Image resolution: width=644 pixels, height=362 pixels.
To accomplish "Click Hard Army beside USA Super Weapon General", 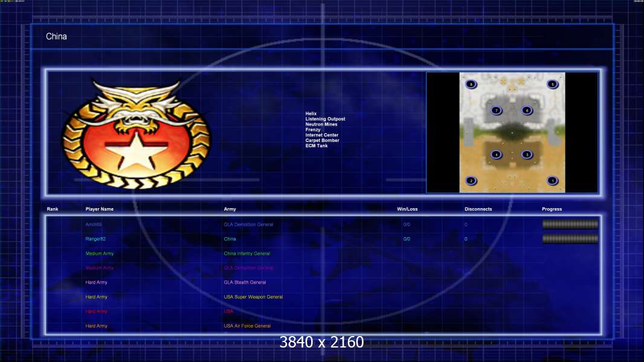I will pyautogui.click(x=96, y=297).
